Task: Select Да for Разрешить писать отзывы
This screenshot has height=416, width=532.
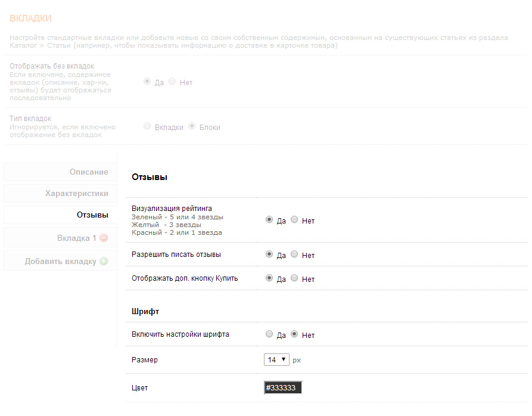Action: (269, 254)
